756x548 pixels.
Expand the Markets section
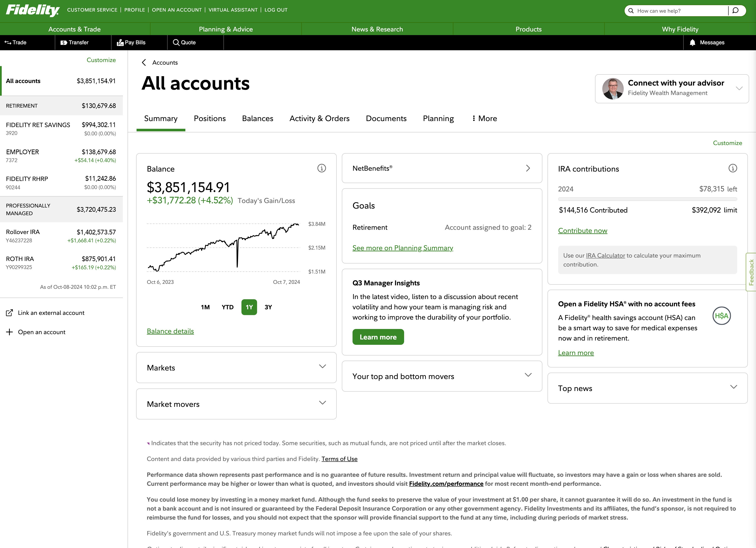coord(322,366)
